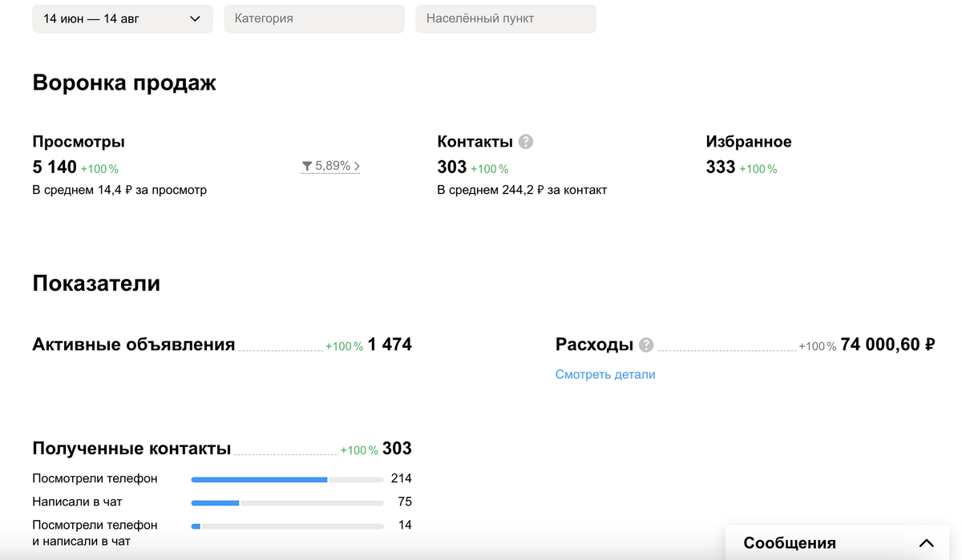Click the help icon next to Контакты
The image size is (962, 560).
click(x=526, y=142)
